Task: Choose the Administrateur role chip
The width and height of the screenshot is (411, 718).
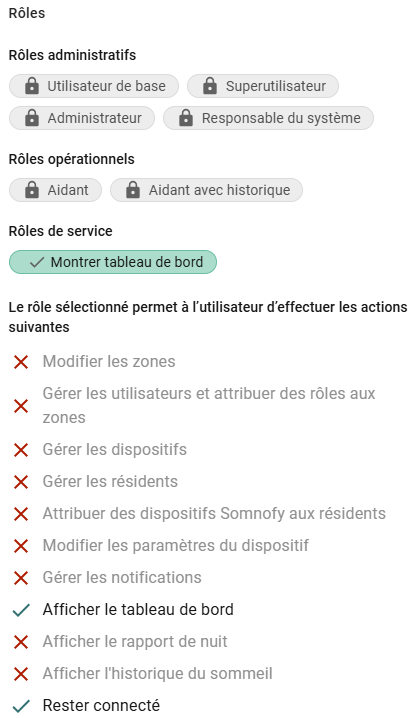Action: (82, 118)
